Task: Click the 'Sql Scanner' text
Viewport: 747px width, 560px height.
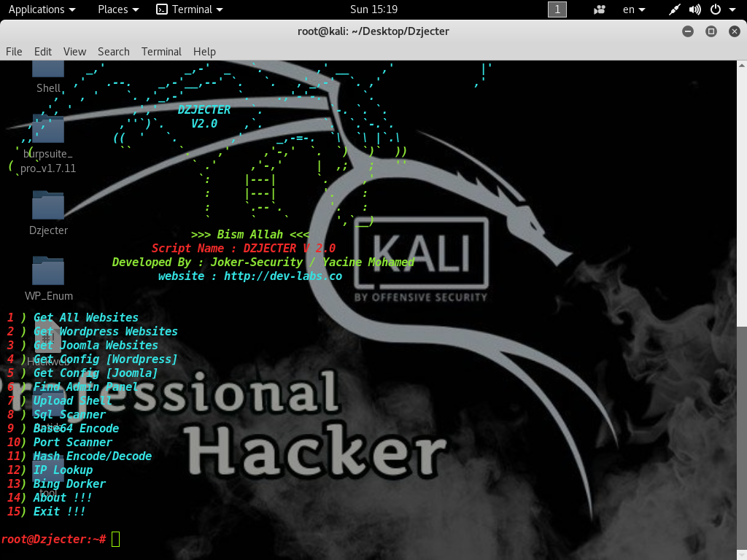Action: click(x=69, y=414)
